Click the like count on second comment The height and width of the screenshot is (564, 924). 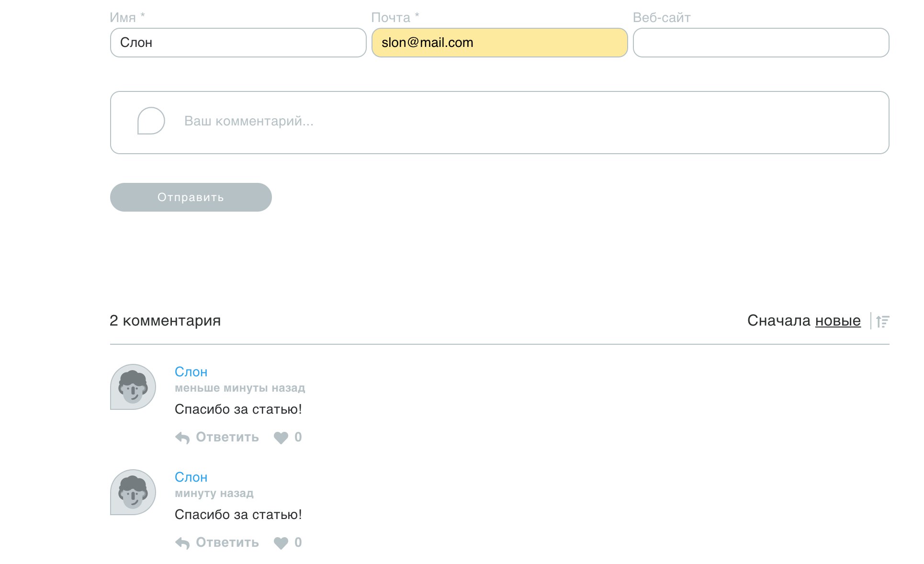pos(298,542)
